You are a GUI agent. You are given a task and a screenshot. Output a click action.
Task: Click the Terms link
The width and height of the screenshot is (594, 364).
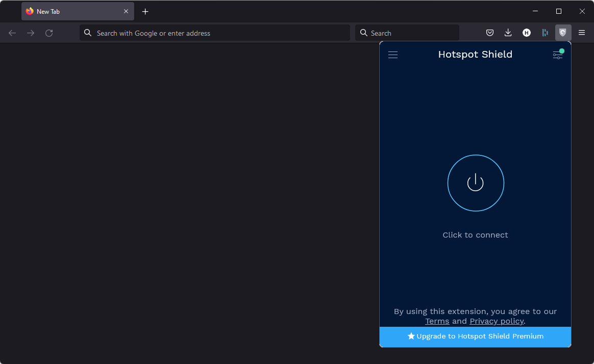437,321
